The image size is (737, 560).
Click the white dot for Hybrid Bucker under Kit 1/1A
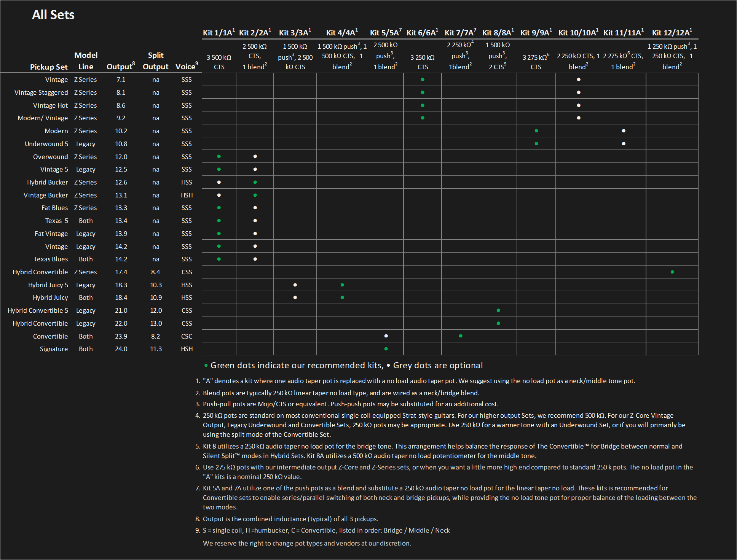219,182
